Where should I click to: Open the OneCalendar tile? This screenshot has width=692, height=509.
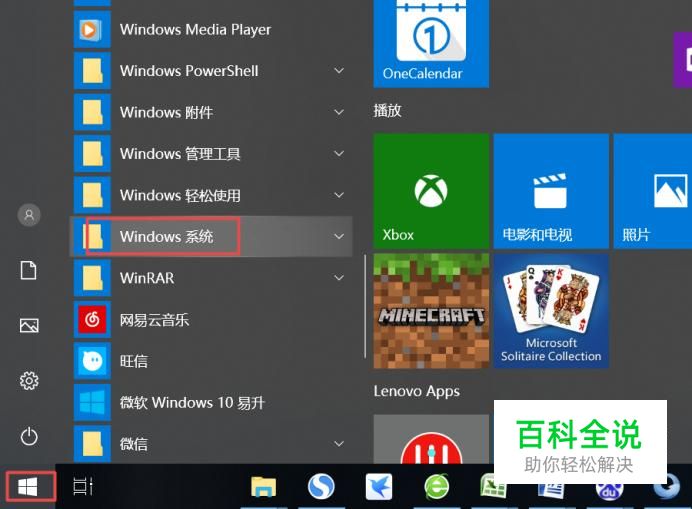[x=431, y=44]
